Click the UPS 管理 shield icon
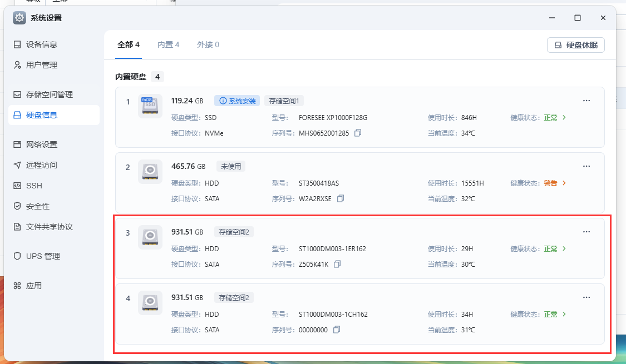 (x=17, y=256)
